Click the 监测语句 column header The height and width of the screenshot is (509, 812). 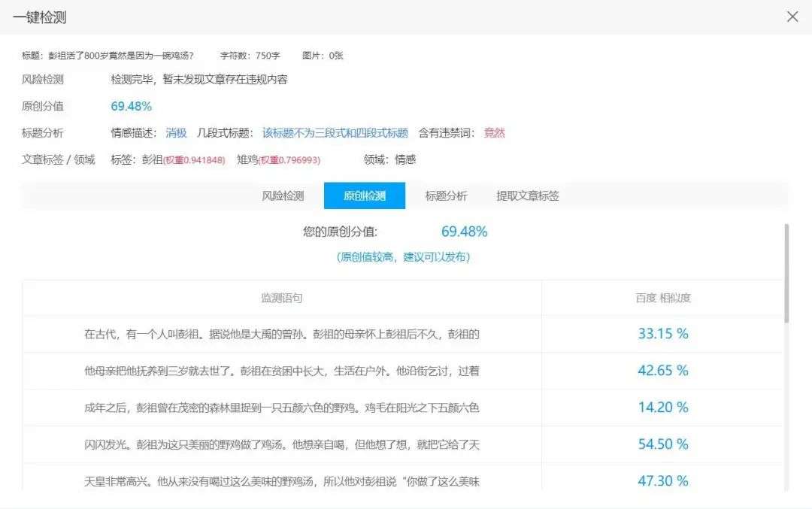tap(282, 298)
